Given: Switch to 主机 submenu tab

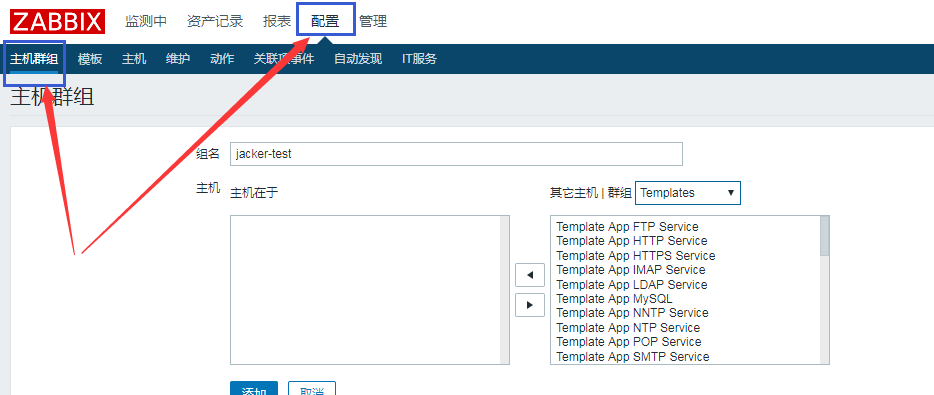Looking at the screenshot, I should click(134, 59).
